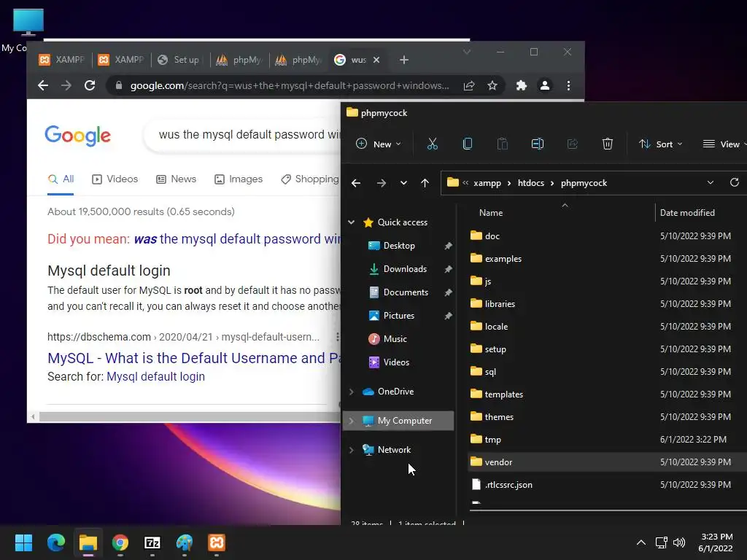The image size is (747, 560).
Task: Click the Rename icon in File Explorer toolbar
Action: pyautogui.click(x=538, y=144)
